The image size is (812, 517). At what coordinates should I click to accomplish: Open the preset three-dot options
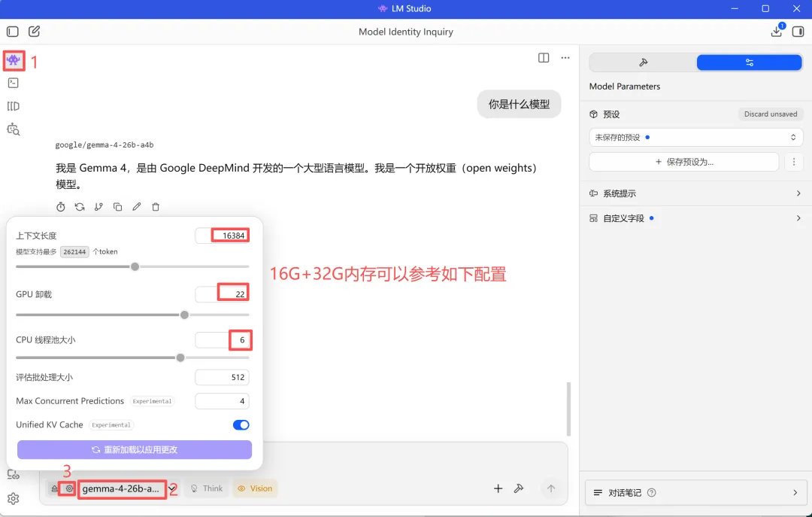click(x=794, y=162)
